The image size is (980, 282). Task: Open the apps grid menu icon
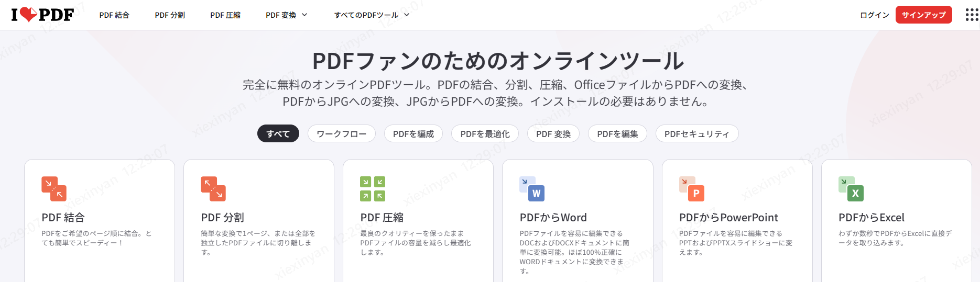point(972,15)
